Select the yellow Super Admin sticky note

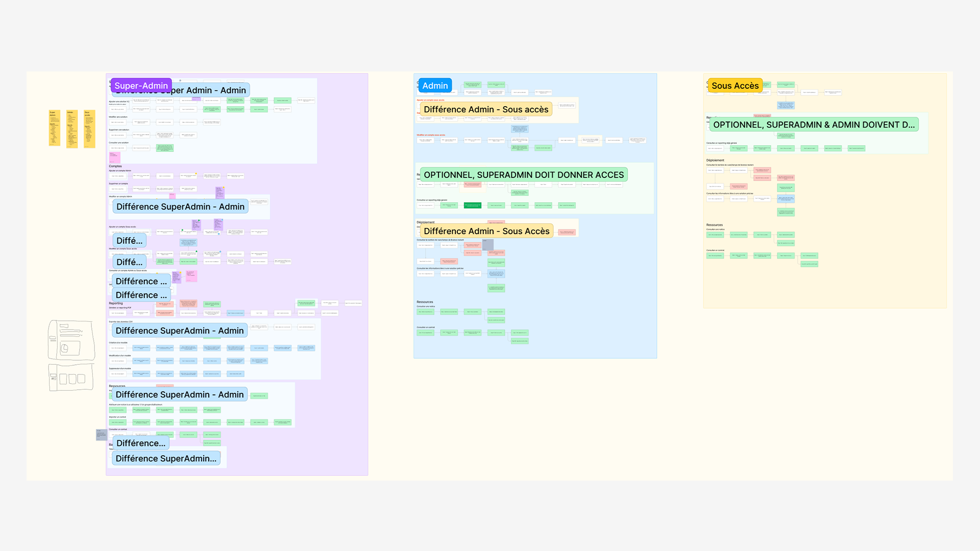54,128
